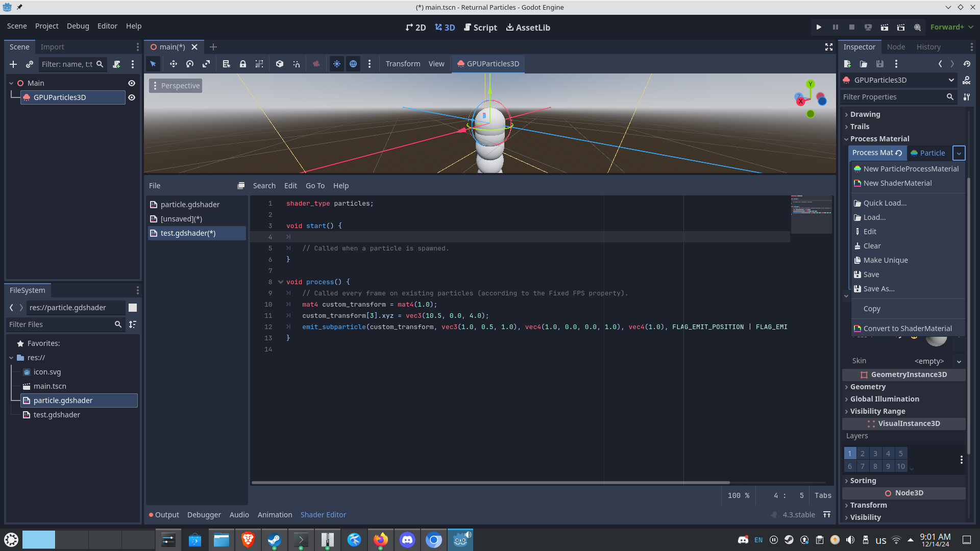Image resolution: width=980 pixels, height=551 pixels.
Task: Click the Filter Properties search field
Action: click(893, 97)
